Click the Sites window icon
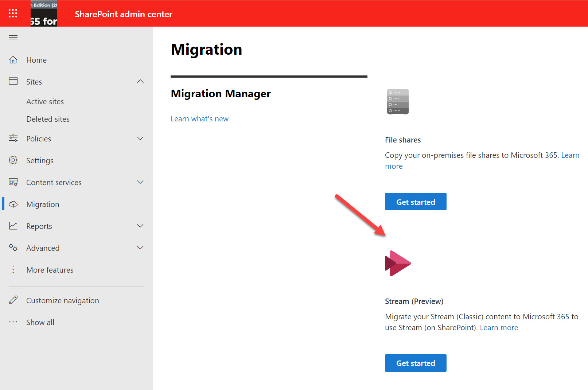Screen dimensions: 588x390 13,81
